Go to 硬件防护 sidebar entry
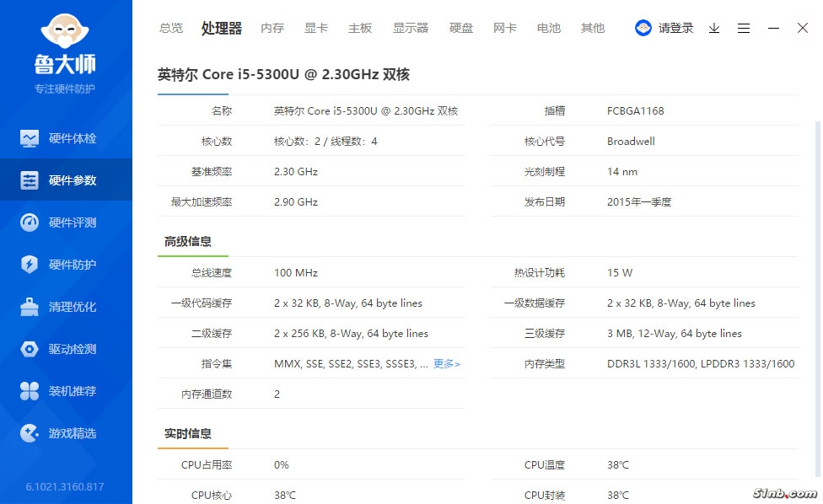823x504 pixels. pyautogui.click(x=73, y=265)
